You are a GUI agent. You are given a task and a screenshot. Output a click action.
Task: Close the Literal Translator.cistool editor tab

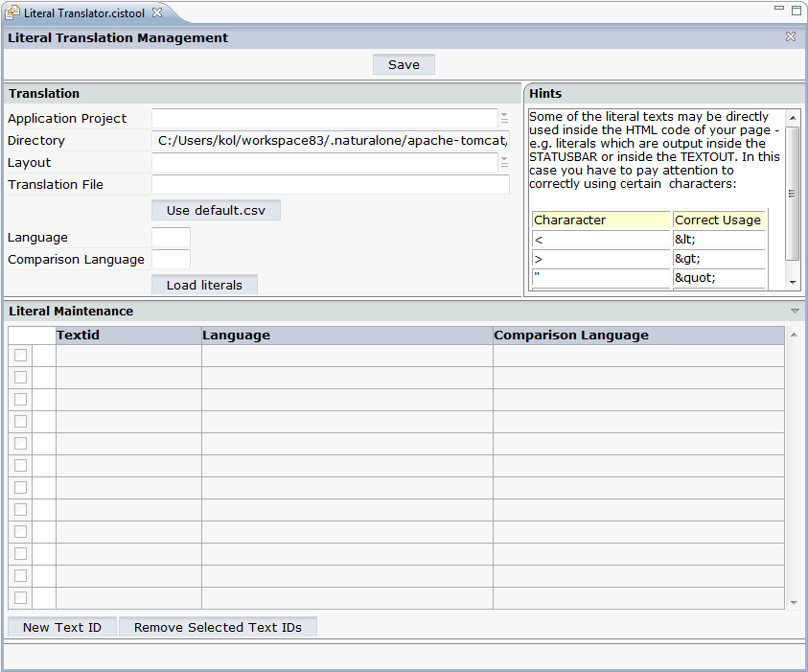point(157,12)
